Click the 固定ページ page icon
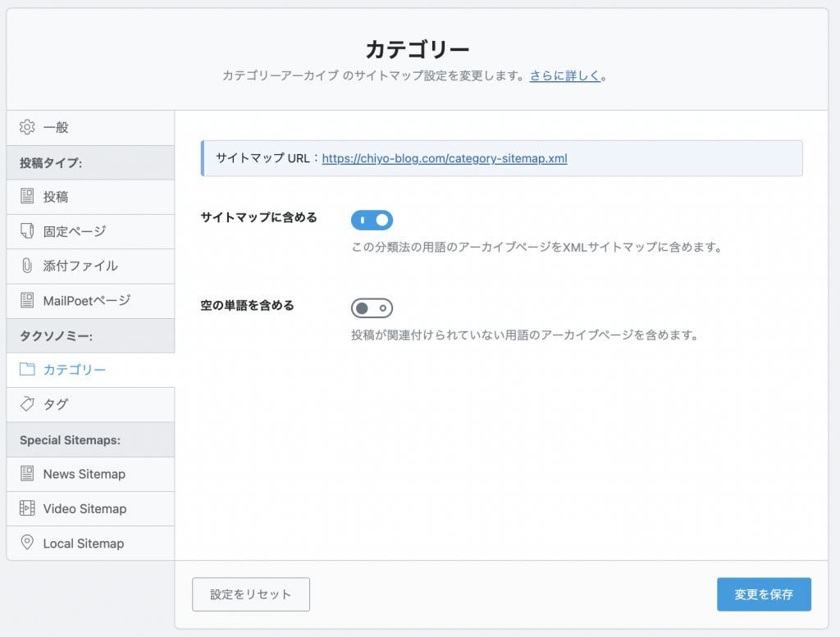The height and width of the screenshot is (637, 840). pos(27,230)
